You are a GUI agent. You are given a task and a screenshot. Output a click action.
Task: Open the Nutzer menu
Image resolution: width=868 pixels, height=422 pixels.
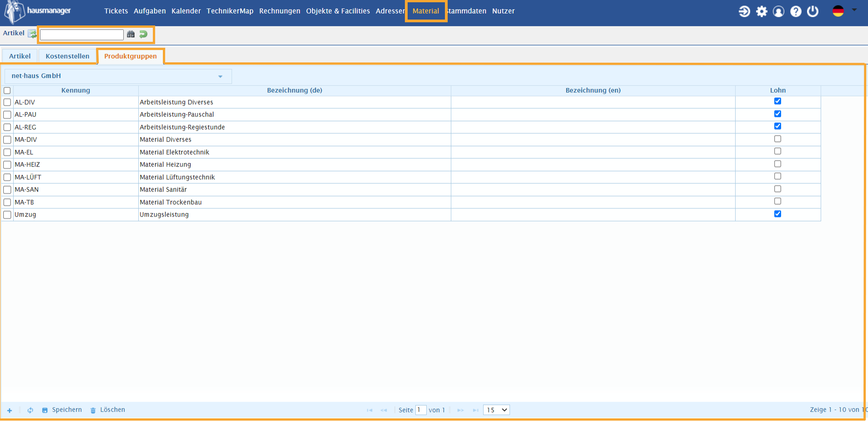pos(503,11)
